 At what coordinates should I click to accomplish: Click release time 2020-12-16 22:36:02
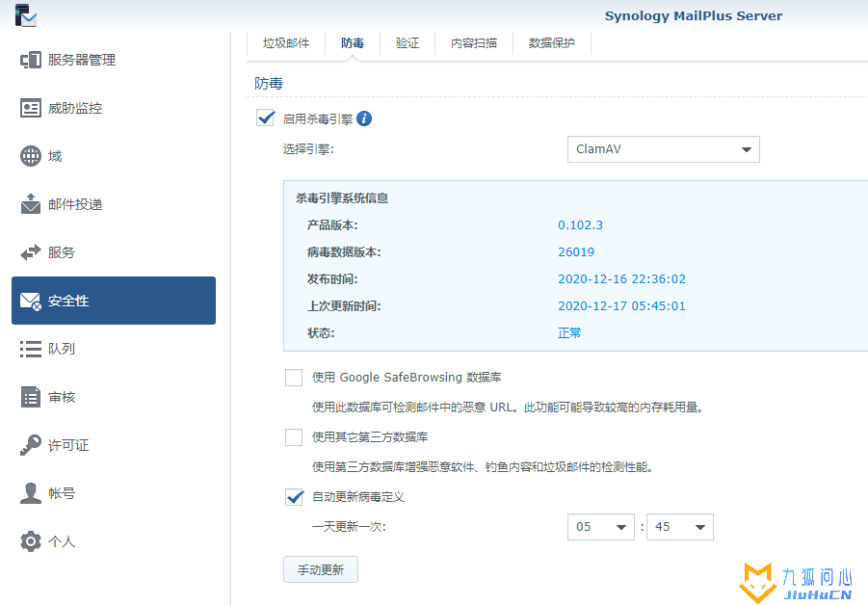[x=621, y=279]
